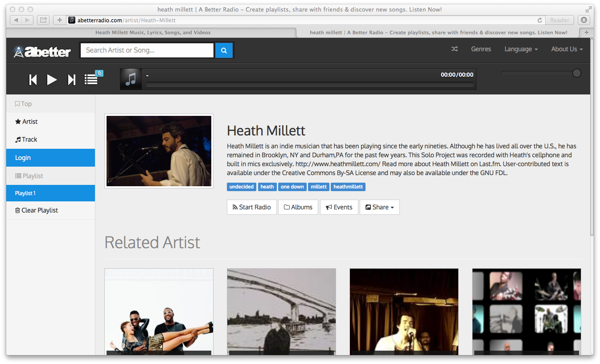Click the track progress bar

point(310,84)
